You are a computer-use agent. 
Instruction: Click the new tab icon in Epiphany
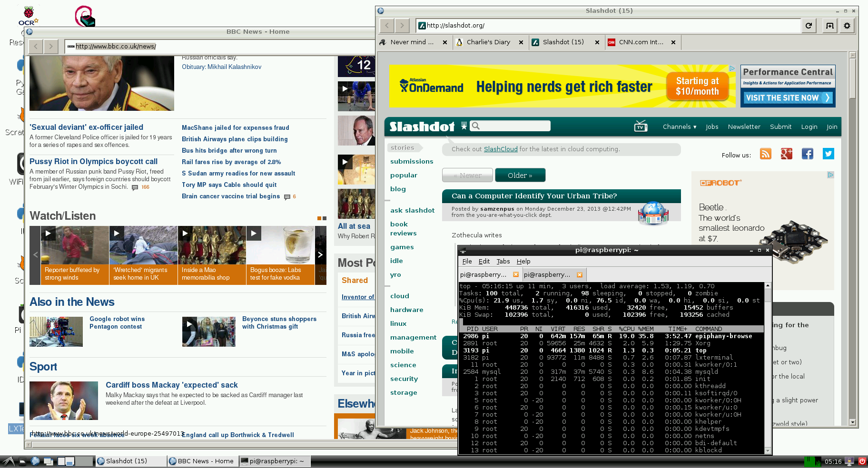tap(829, 26)
